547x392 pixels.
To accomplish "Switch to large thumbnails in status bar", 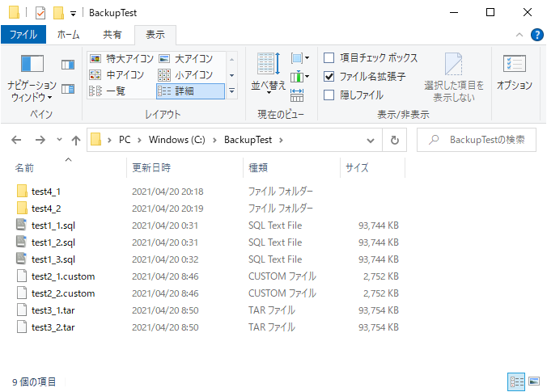I will [x=534, y=381].
